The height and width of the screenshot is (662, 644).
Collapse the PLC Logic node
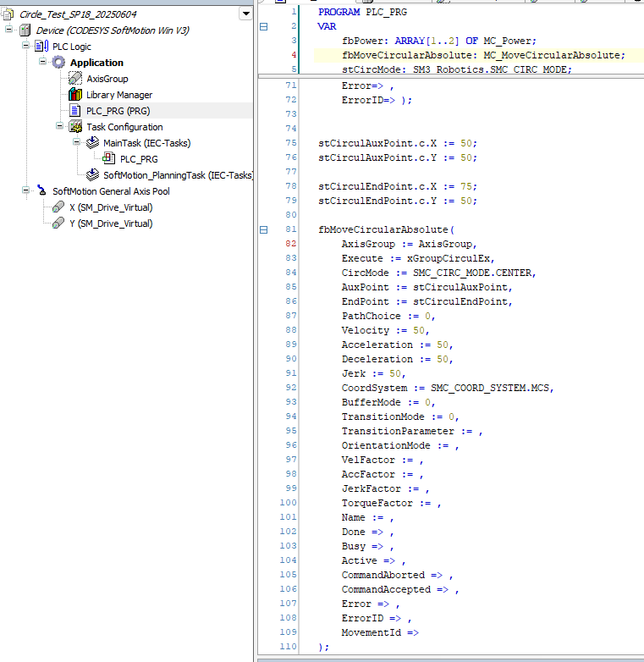(25, 46)
